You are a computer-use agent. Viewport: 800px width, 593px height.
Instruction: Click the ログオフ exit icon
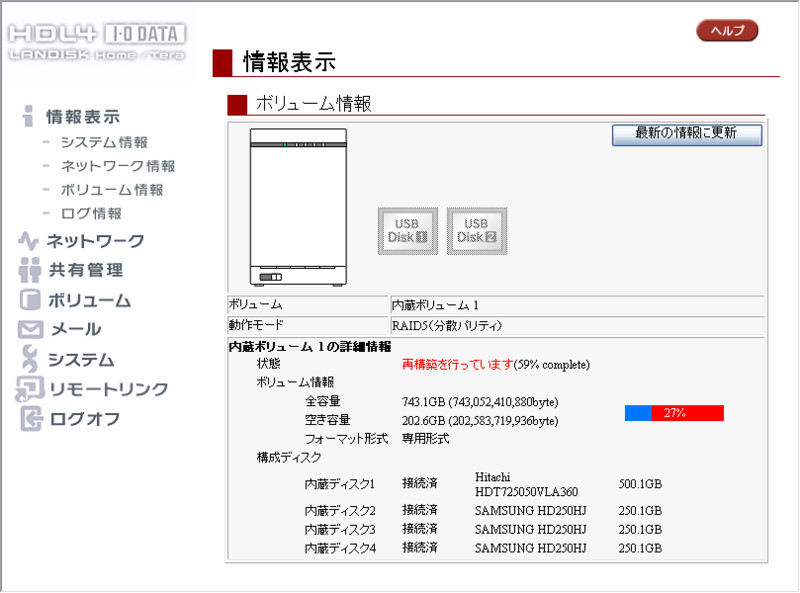coord(31,419)
